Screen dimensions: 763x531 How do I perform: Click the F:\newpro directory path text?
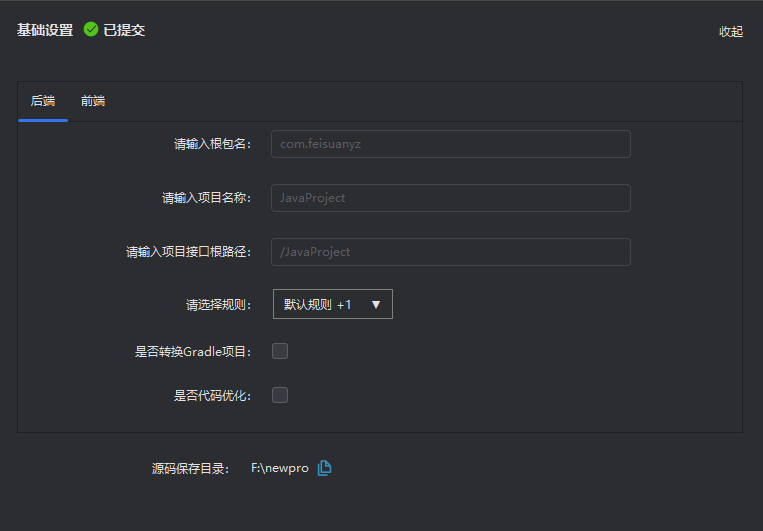(279, 468)
